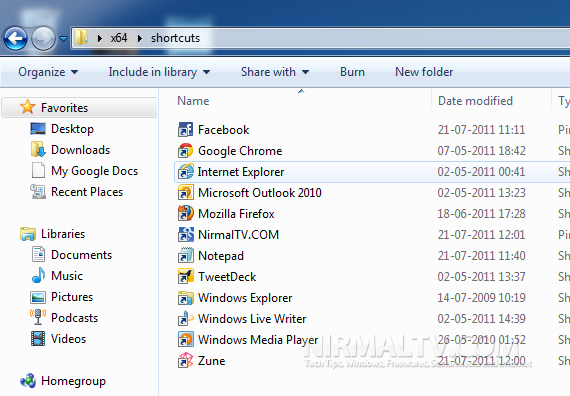Image resolution: width=570 pixels, height=396 pixels.
Task: Open Recent Places in Favorites
Action: (x=87, y=192)
